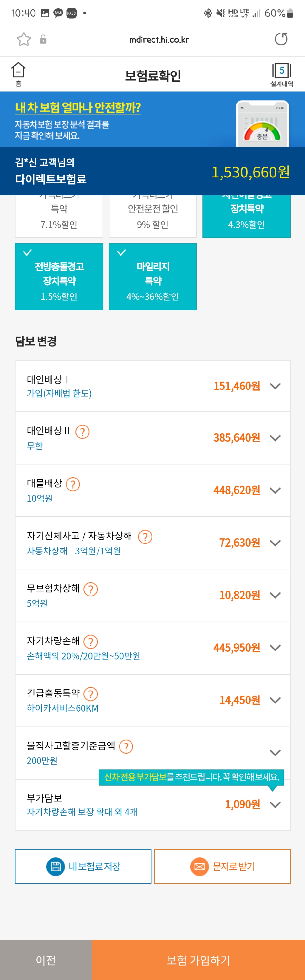Expand the 대인배상 I coverage row
This screenshot has height=980, width=305.
click(153, 386)
